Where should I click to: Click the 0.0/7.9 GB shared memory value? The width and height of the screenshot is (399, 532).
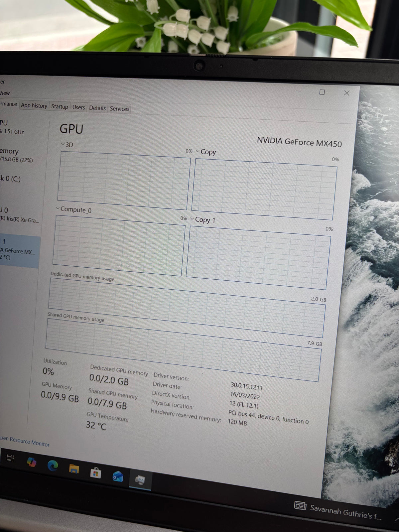[x=107, y=403]
